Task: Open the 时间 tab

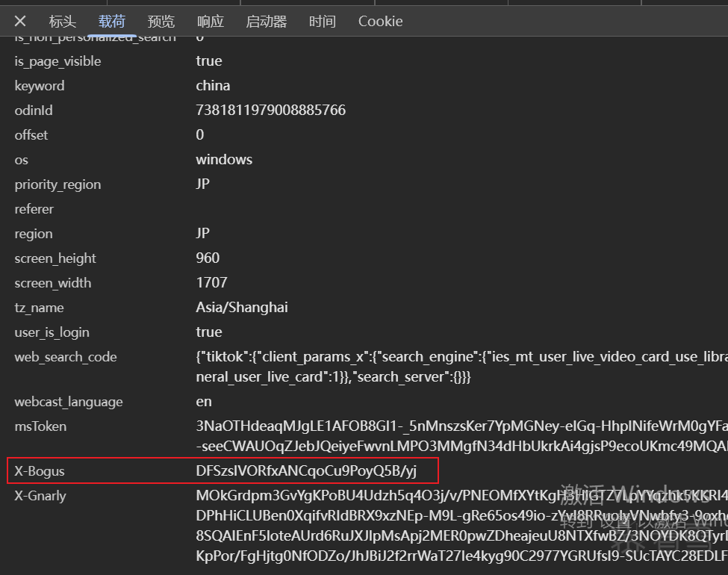Action: point(322,21)
